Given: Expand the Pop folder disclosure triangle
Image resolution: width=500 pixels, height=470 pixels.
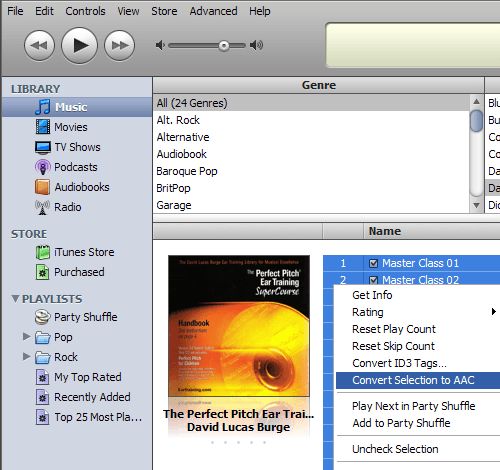Looking at the screenshot, I should (27, 337).
